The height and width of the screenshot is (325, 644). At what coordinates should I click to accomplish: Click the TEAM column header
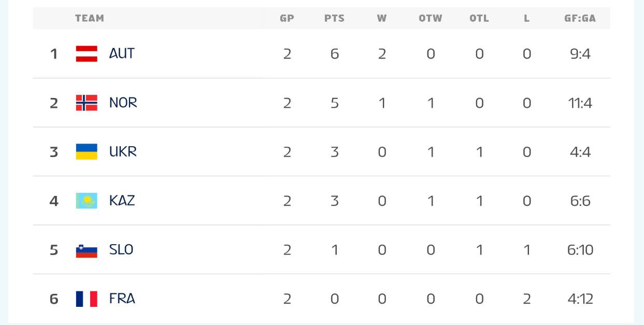click(90, 18)
